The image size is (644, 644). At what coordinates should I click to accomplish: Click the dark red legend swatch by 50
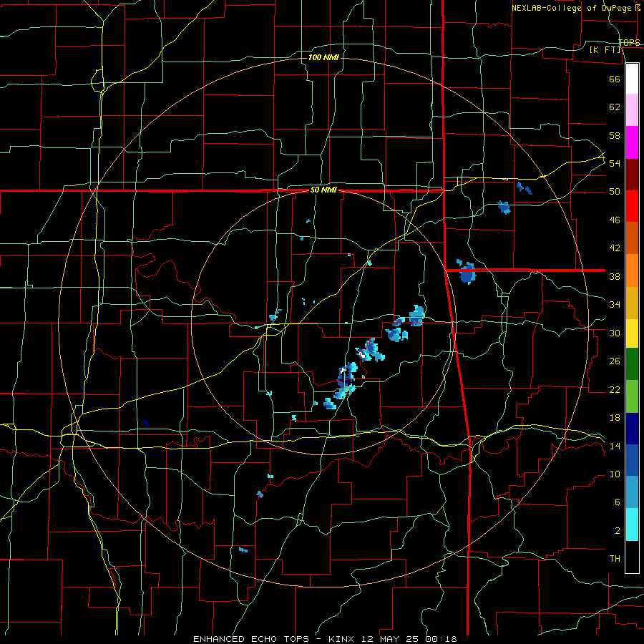tap(632, 175)
